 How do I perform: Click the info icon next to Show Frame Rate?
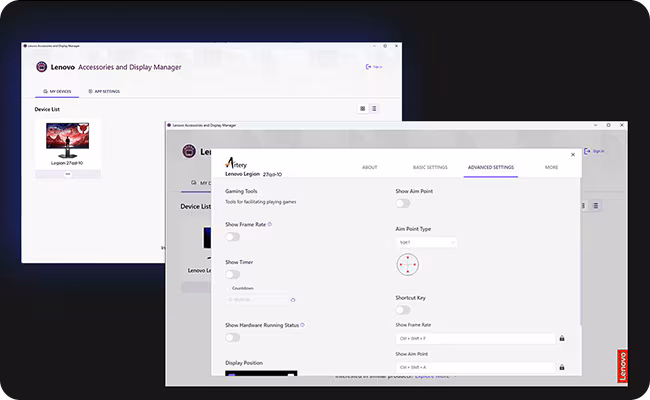coord(270,224)
